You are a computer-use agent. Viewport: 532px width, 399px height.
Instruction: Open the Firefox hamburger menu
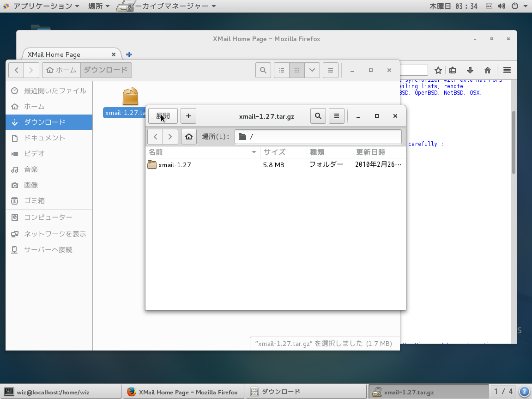(507, 70)
